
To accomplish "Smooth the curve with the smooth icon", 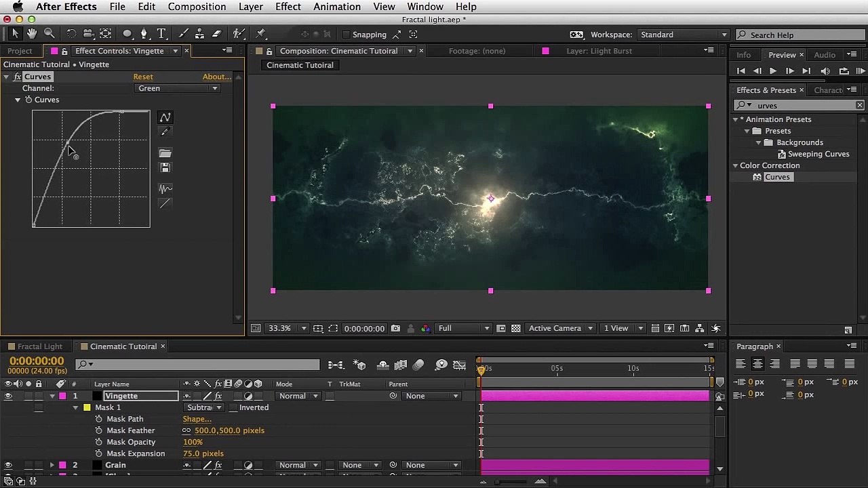I will point(165,188).
